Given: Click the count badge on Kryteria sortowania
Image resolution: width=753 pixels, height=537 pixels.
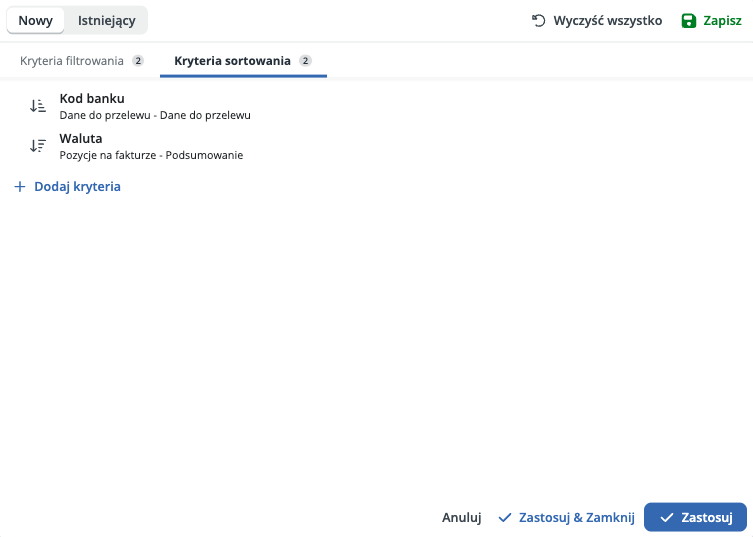Looking at the screenshot, I should pos(305,61).
